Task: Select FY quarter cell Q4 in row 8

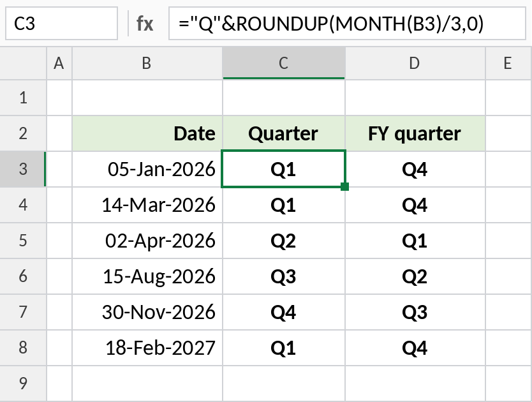Action: click(415, 347)
